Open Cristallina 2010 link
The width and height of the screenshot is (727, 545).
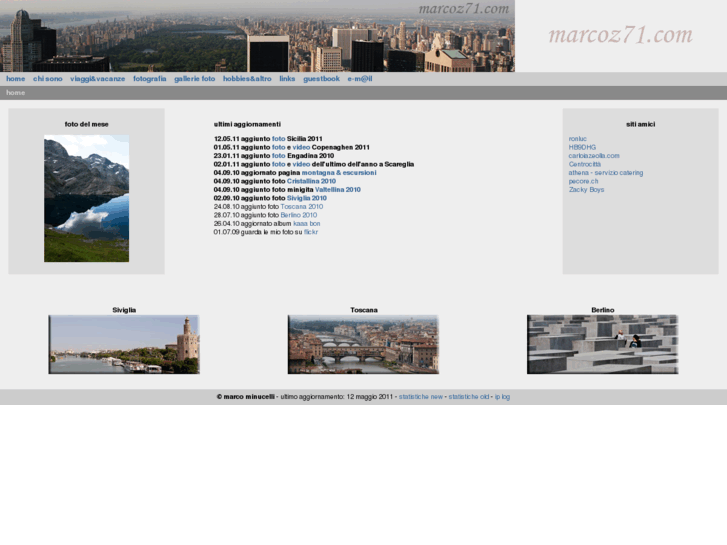tap(311, 181)
